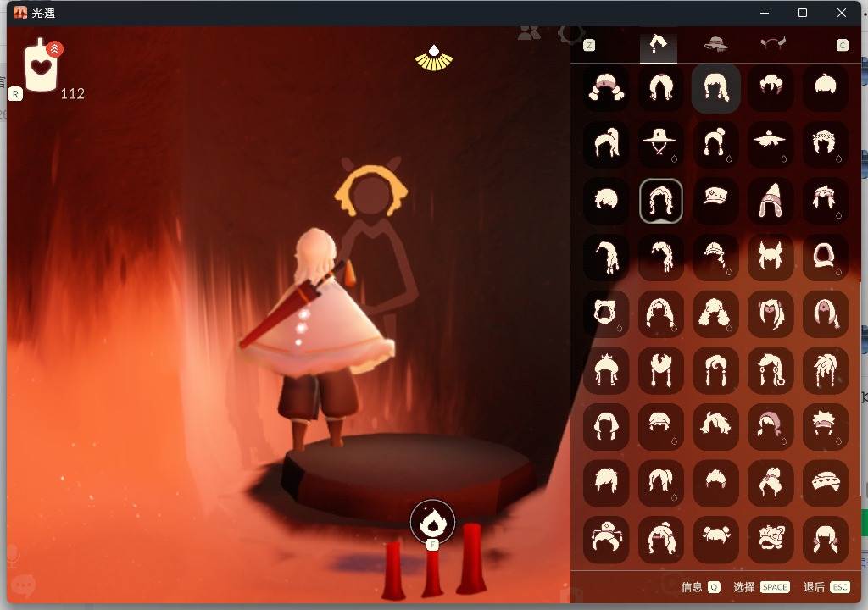Open the settings gear icon
Image resolution: width=868 pixels, height=610 pixels.
571,35
